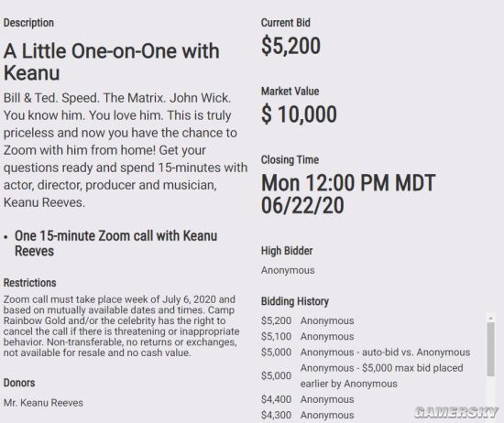Image resolution: width=504 pixels, height=423 pixels.
Task: Click the Bidding History heading
Action: pyautogui.click(x=295, y=301)
